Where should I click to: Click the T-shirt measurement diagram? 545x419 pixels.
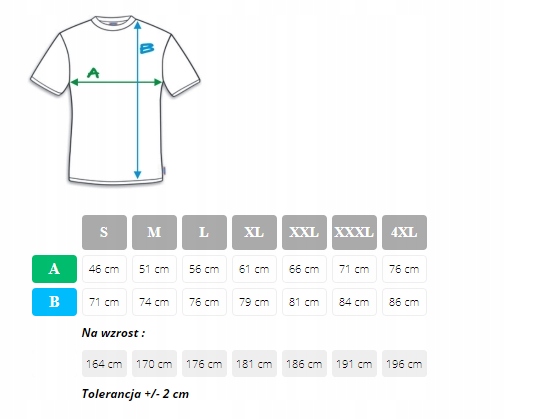[115, 99]
